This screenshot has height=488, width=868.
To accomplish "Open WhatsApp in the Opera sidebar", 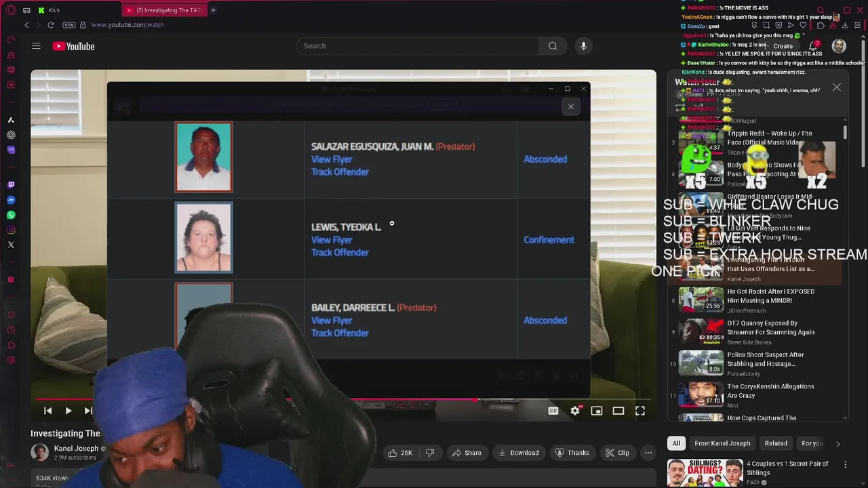I will pos(11,215).
